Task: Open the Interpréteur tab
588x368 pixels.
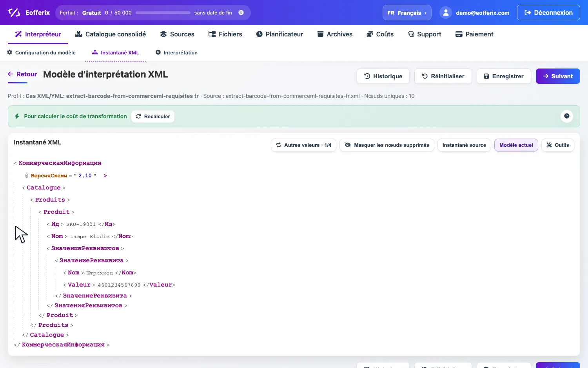Action: tap(38, 34)
